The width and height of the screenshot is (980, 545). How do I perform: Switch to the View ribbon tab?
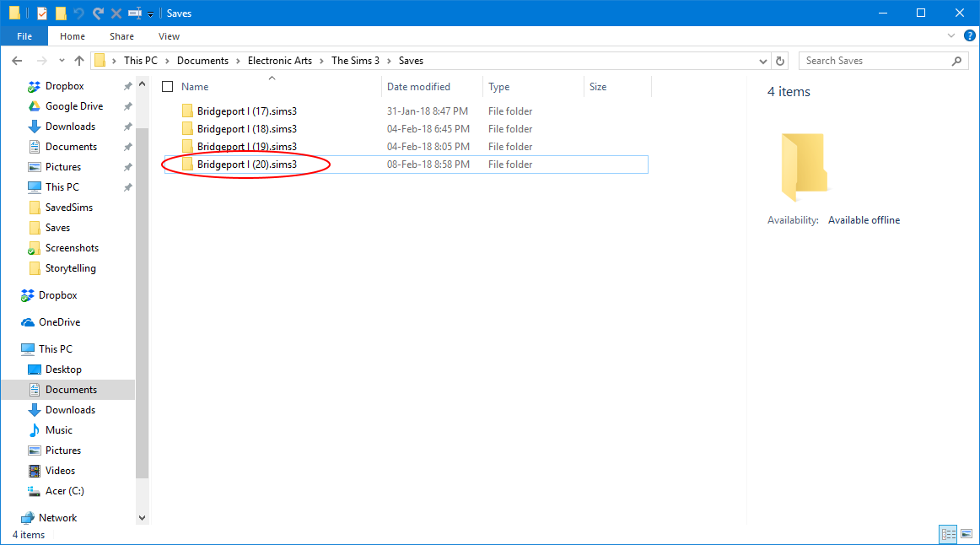point(169,36)
